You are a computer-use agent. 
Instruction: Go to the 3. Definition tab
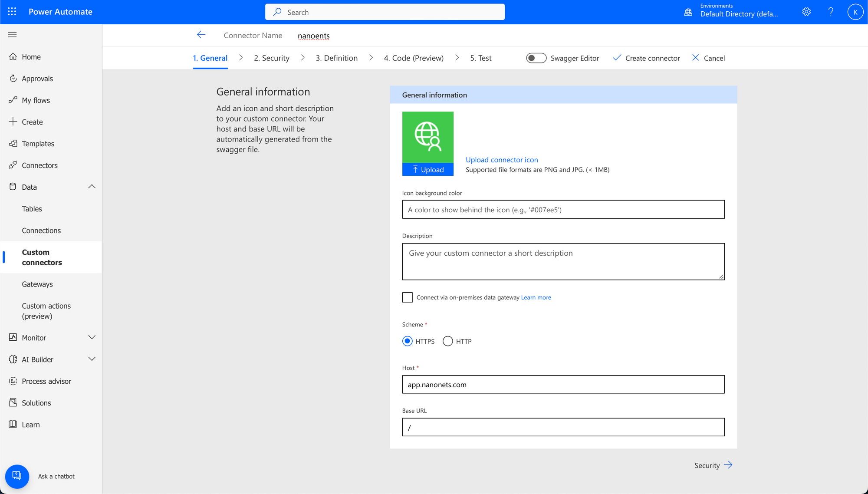tap(336, 58)
